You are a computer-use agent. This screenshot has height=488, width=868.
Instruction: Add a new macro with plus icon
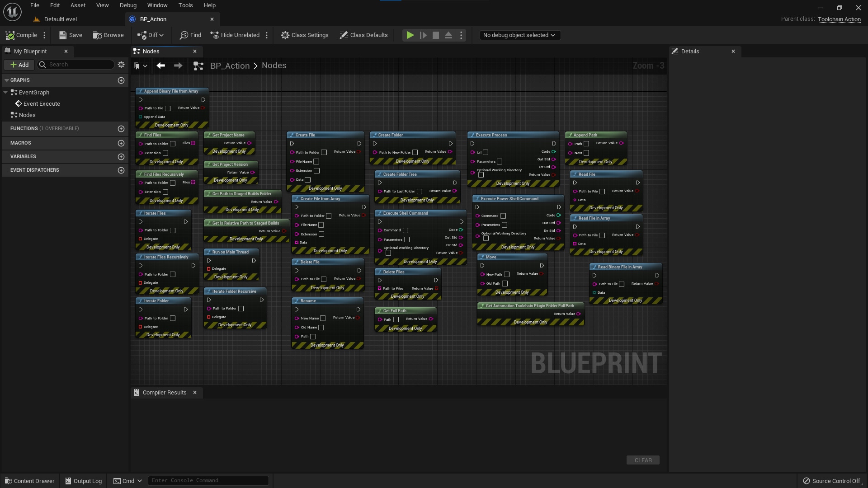point(121,143)
